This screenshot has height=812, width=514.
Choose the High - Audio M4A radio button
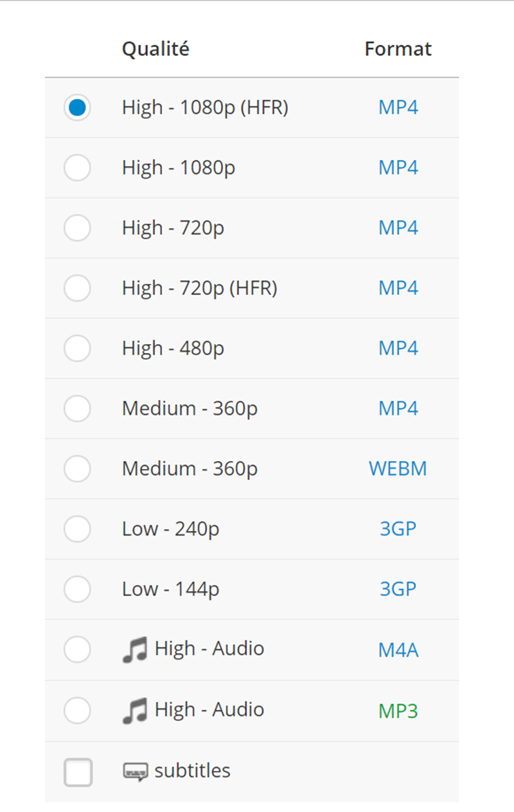[x=77, y=649]
